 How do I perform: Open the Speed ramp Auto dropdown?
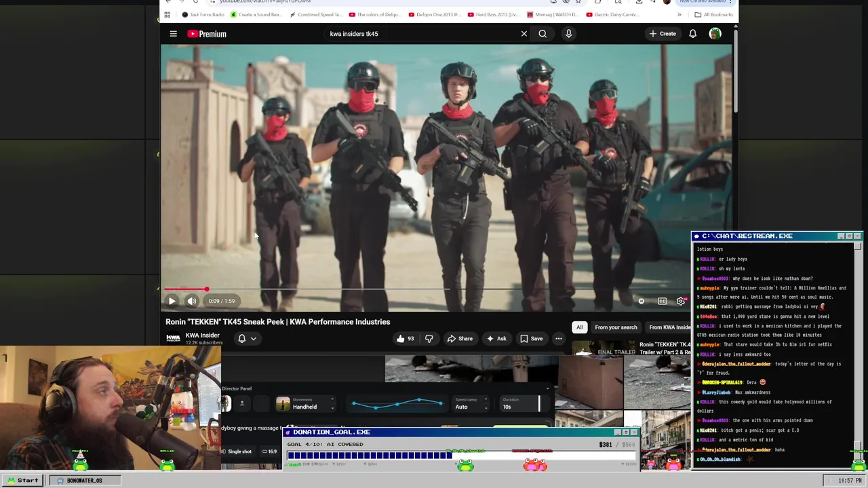(x=471, y=404)
